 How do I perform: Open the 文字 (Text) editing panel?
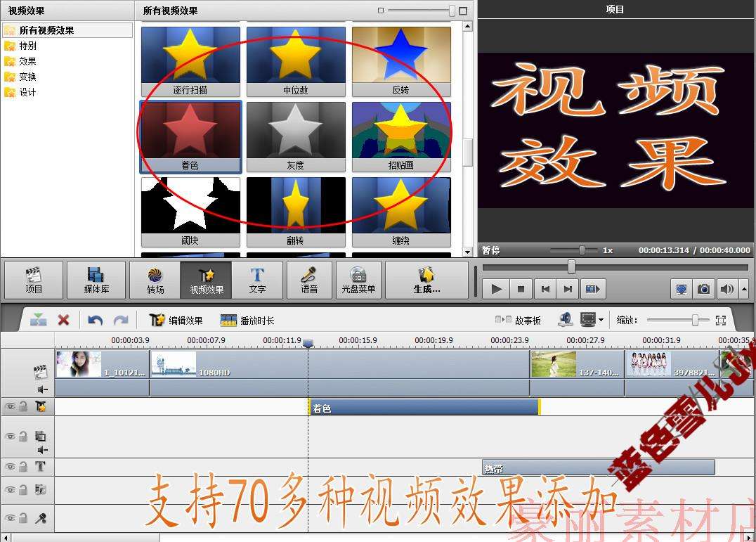click(259, 279)
